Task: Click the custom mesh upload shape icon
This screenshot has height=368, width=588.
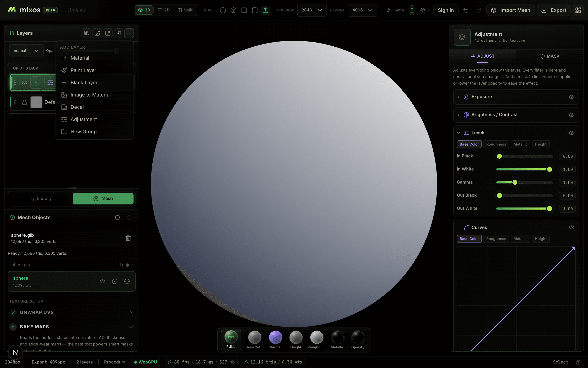Action: click(265, 10)
